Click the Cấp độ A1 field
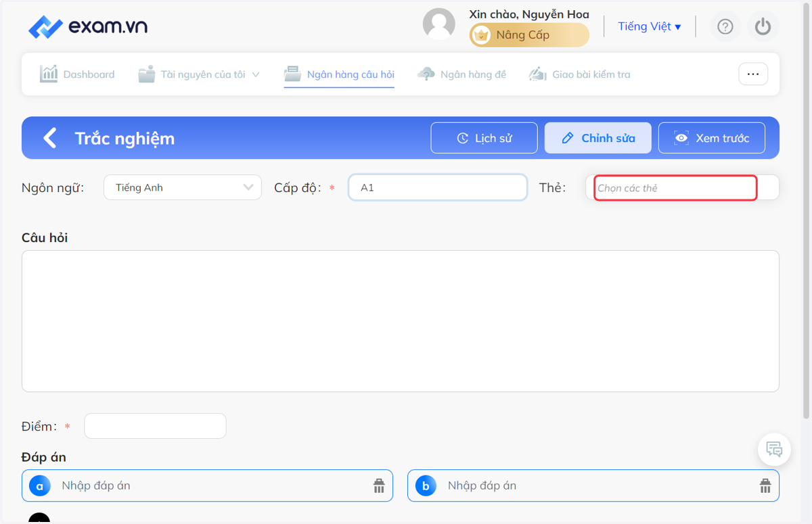 coord(438,187)
